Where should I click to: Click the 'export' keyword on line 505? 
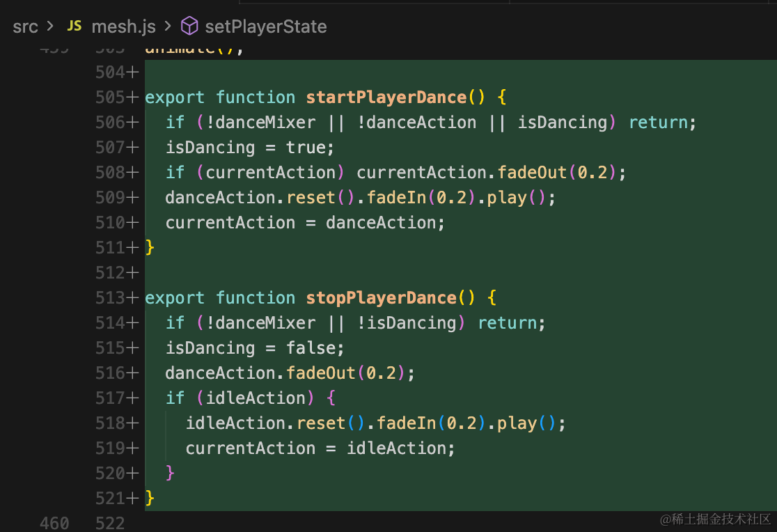click(x=175, y=97)
